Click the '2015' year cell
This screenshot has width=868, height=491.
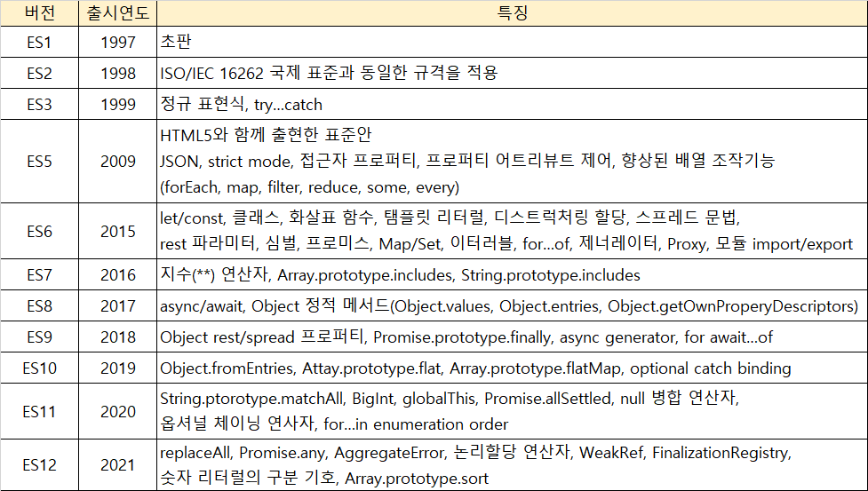point(118,231)
